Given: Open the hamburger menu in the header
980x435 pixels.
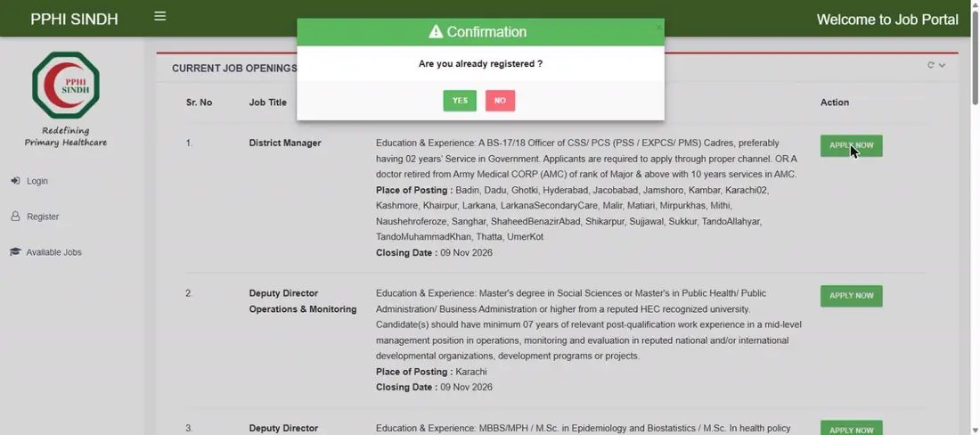Looking at the screenshot, I should pyautogui.click(x=160, y=16).
